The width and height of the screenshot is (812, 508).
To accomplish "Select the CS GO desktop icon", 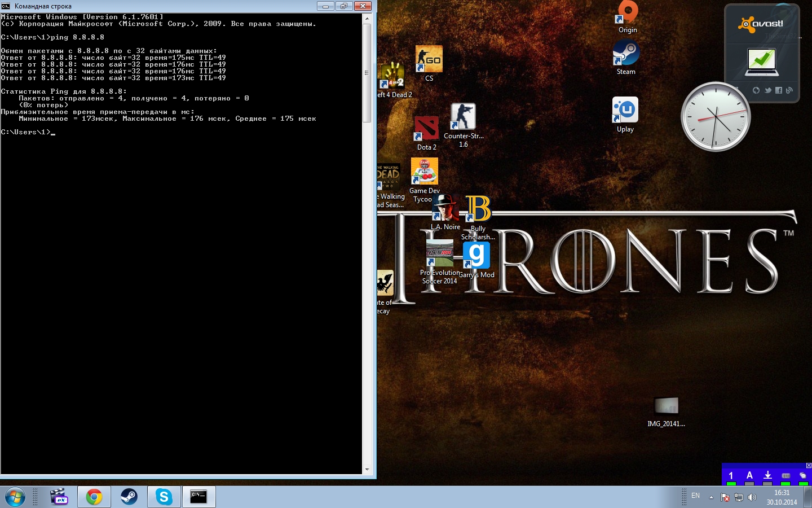I will 429,62.
